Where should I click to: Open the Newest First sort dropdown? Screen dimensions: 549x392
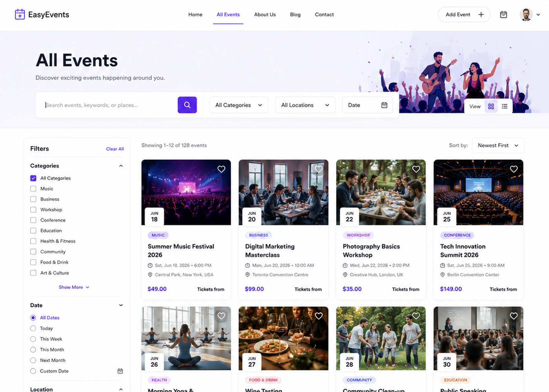[x=498, y=145]
